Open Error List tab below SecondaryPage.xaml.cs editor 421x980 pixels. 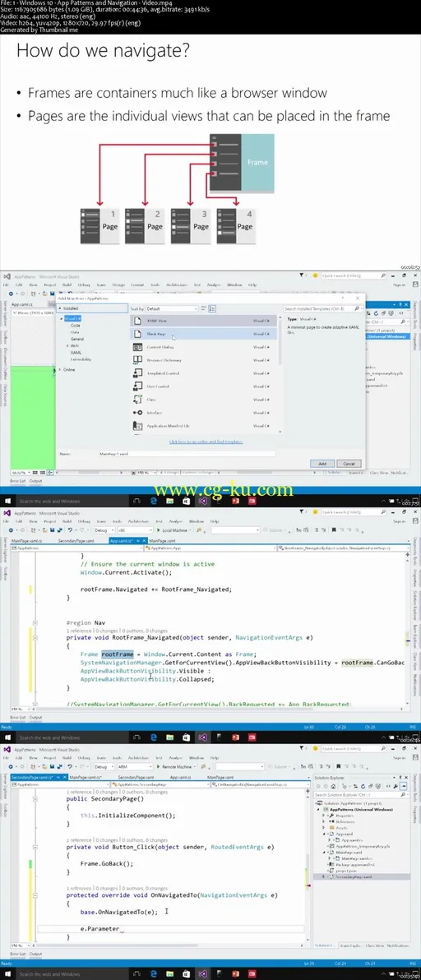tap(18, 953)
